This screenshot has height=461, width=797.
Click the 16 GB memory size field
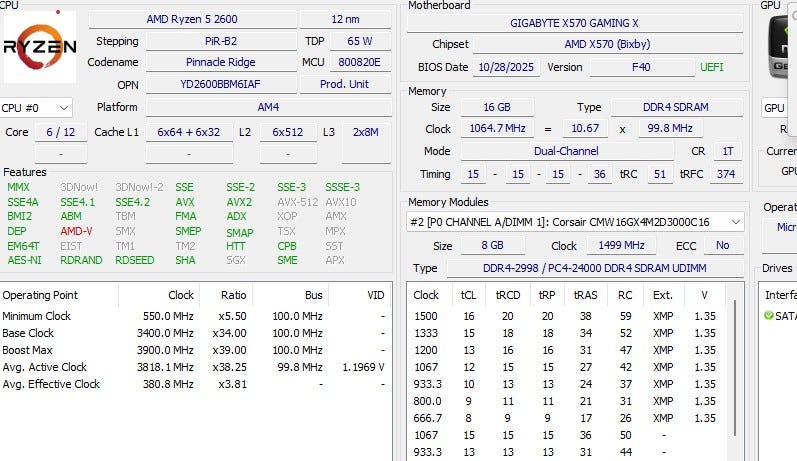tap(497, 107)
